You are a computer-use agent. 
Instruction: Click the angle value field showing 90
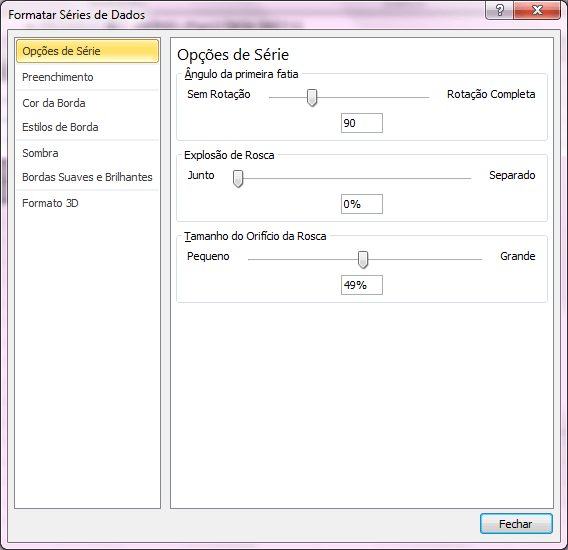pyautogui.click(x=362, y=123)
